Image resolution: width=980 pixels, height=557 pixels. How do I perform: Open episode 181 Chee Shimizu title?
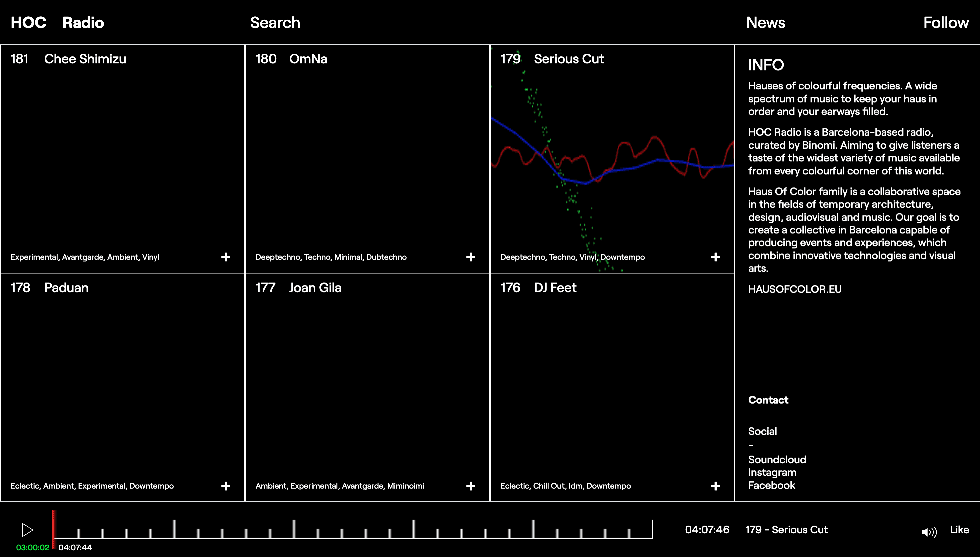[x=85, y=59]
